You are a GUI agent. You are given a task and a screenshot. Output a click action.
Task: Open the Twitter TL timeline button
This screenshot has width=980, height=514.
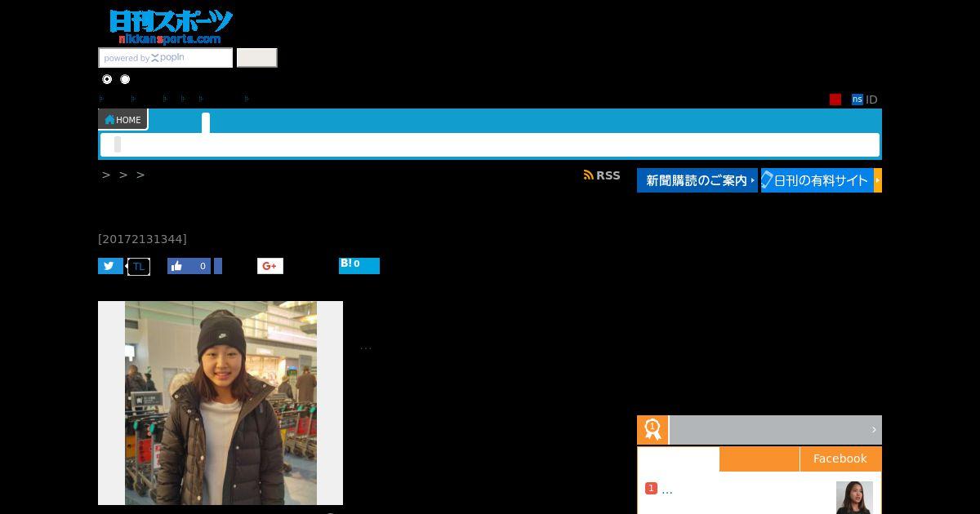tap(139, 266)
